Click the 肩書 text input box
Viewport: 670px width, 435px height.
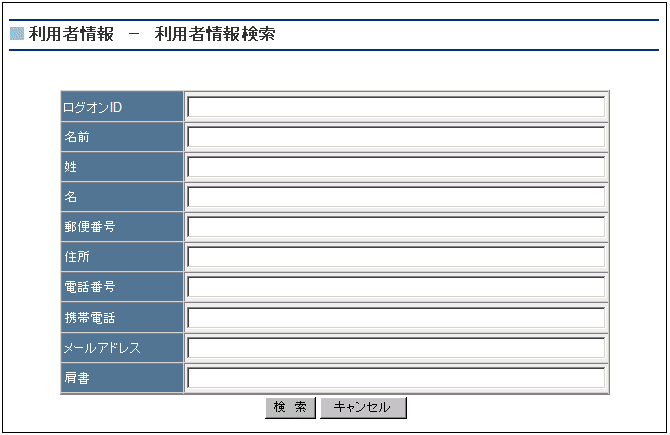click(x=396, y=378)
